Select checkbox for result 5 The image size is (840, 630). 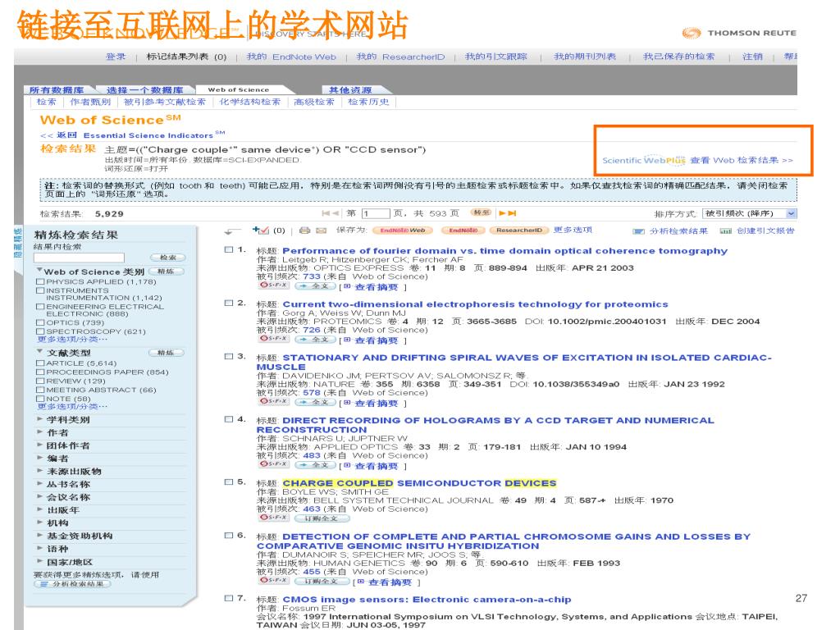click(x=229, y=482)
